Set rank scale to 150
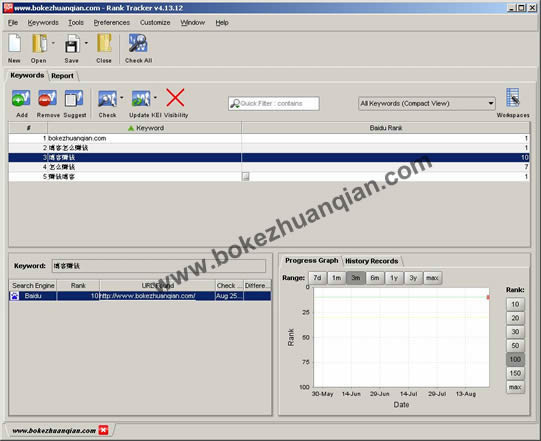This screenshot has width=541, height=441. (515, 373)
